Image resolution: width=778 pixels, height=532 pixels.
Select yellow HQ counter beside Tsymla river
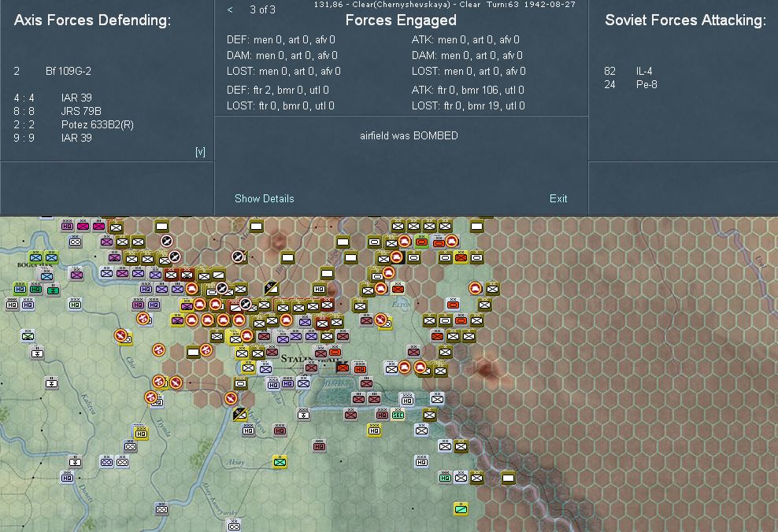141,433
